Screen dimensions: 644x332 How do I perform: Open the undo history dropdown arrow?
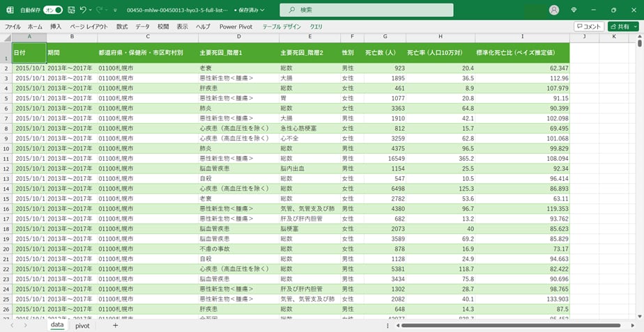tap(91, 10)
